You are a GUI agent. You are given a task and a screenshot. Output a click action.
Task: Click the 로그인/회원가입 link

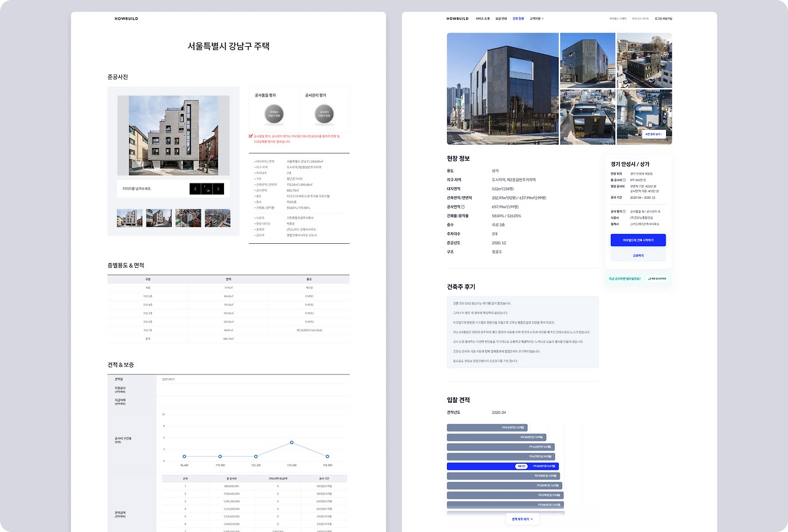click(x=664, y=18)
